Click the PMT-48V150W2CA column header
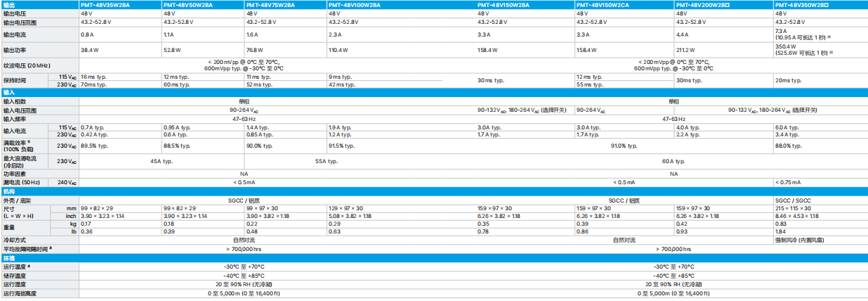The width and height of the screenshot is (868, 301). click(x=600, y=4)
